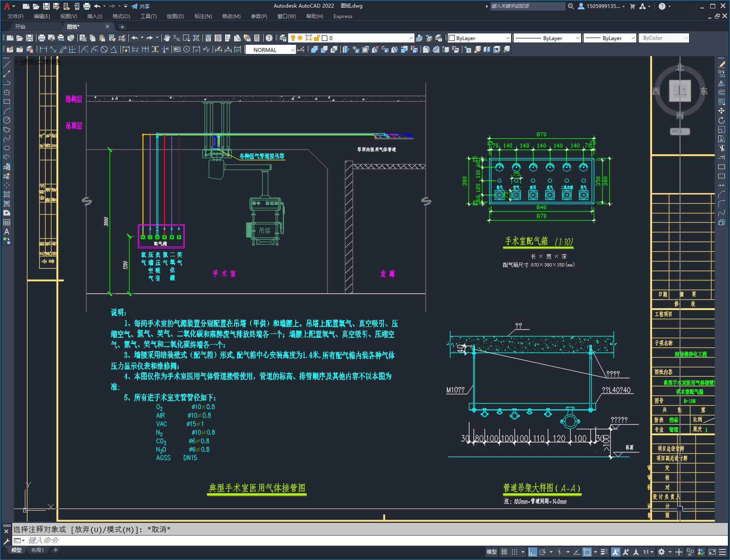Click the 共享 share button
The width and height of the screenshot is (730, 560).
(x=140, y=6)
